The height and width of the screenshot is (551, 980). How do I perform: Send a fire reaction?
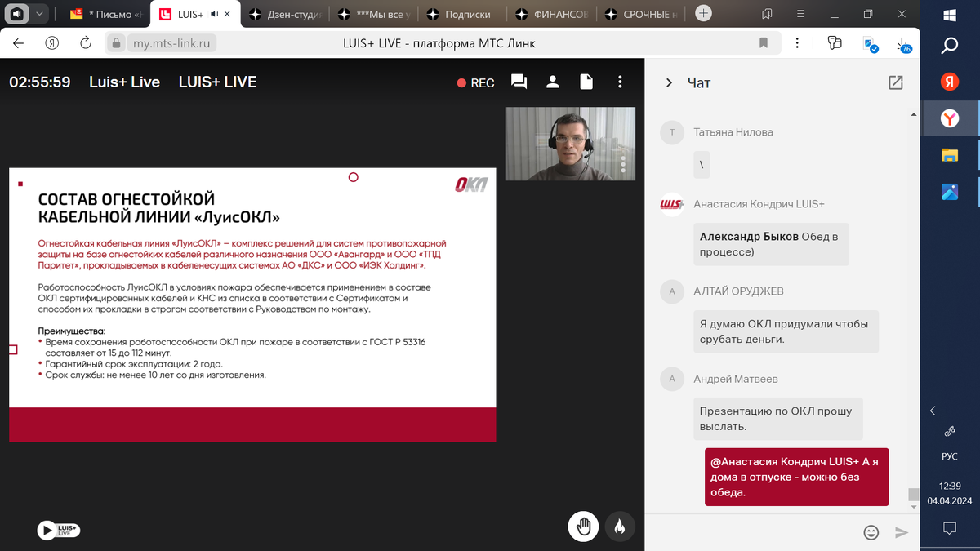pyautogui.click(x=620, y=527)
